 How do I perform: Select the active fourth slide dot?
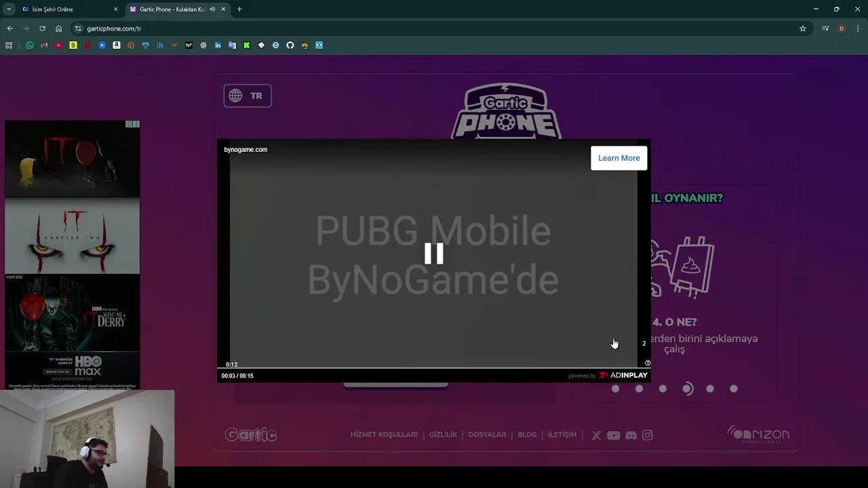(x=687, y=389)
